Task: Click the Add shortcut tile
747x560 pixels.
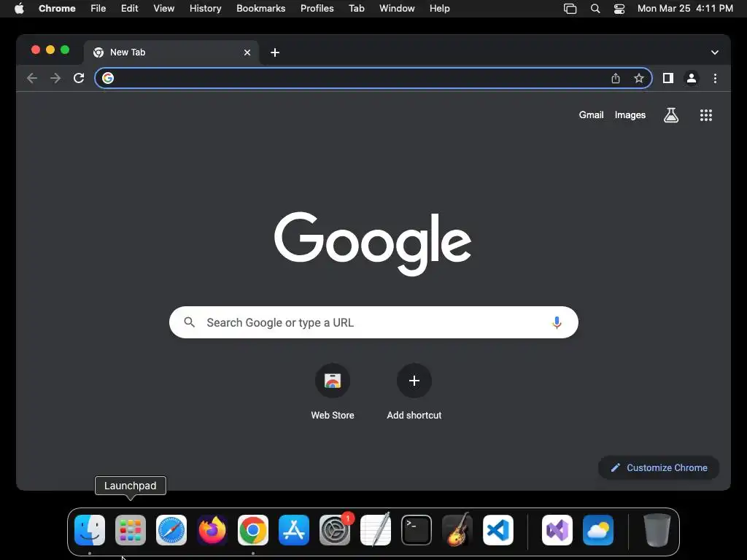Action: [414, 392]
